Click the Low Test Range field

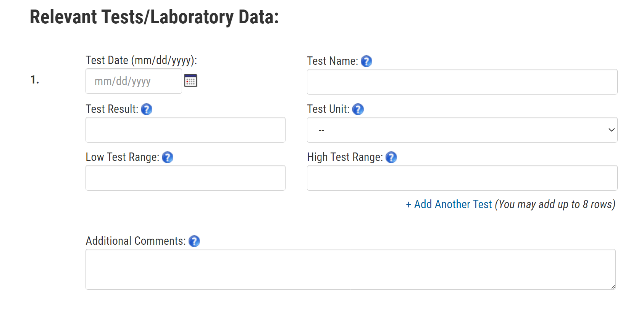pyautogui.click(x=185, y=178)
